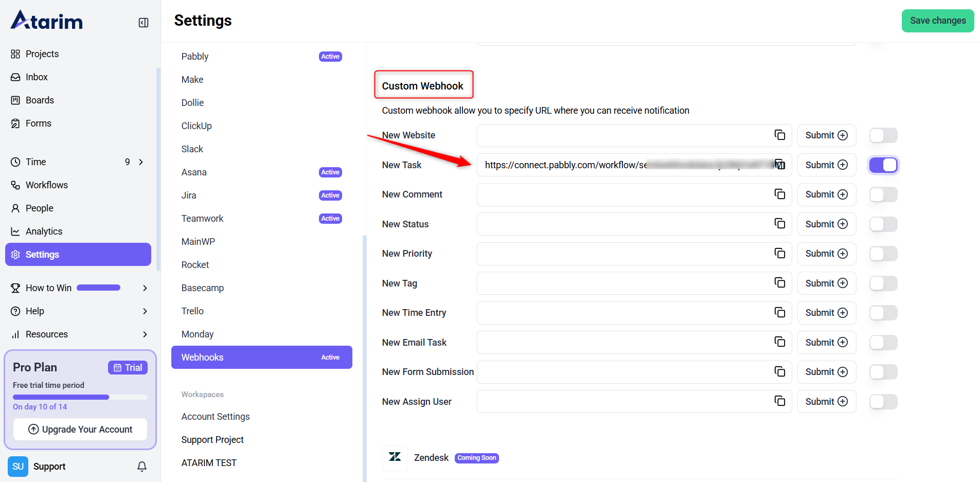Expand the How to Win section
980x482 pixels.
(145, 288)
